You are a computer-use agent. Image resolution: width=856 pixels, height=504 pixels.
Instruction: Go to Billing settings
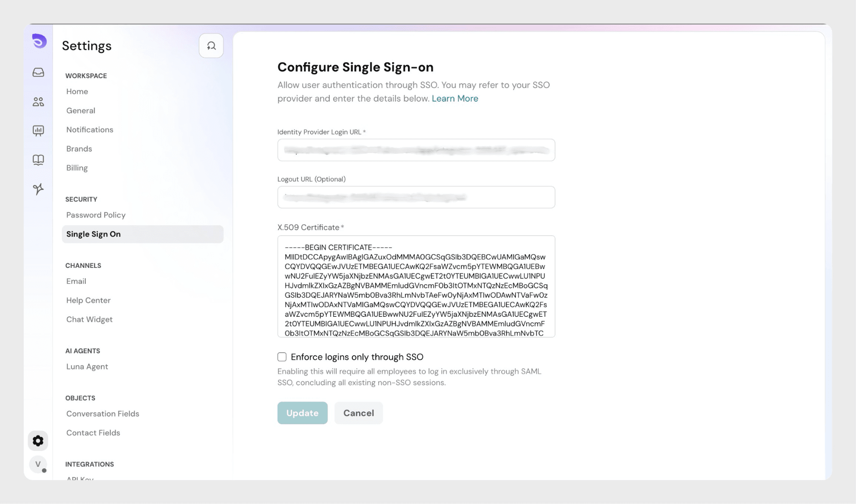coord(77,168)
